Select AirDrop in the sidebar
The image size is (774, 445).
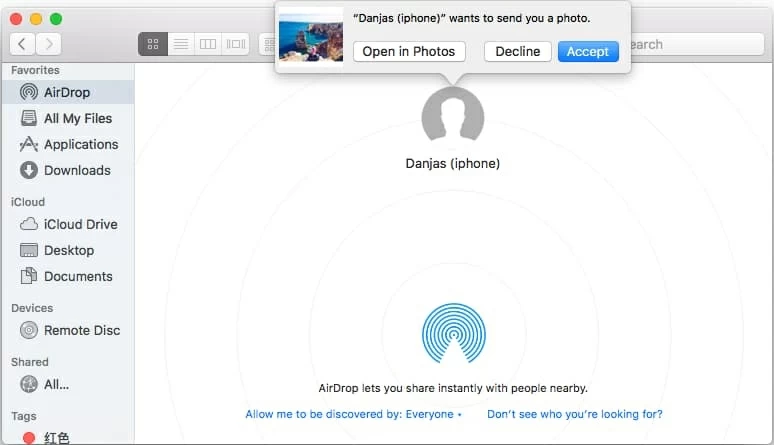(x=66, y=92)
